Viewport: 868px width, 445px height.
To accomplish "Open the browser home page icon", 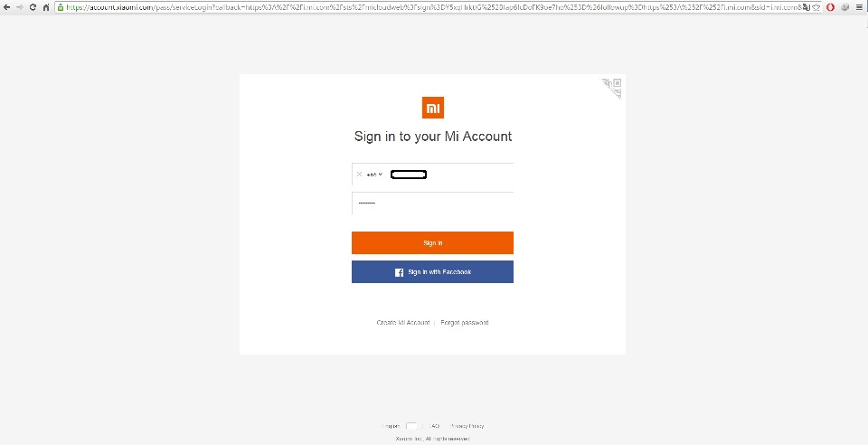I will [46, 7].
